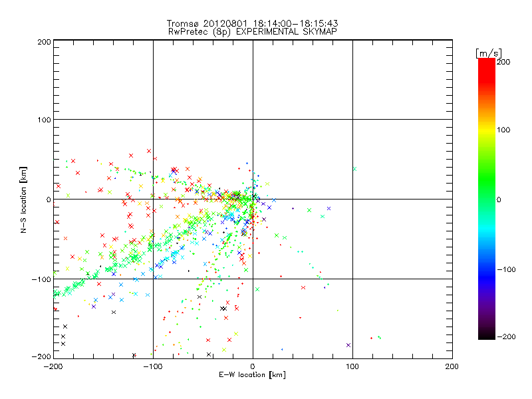Click the x-axis tick label -200

(x=53, y=366)
